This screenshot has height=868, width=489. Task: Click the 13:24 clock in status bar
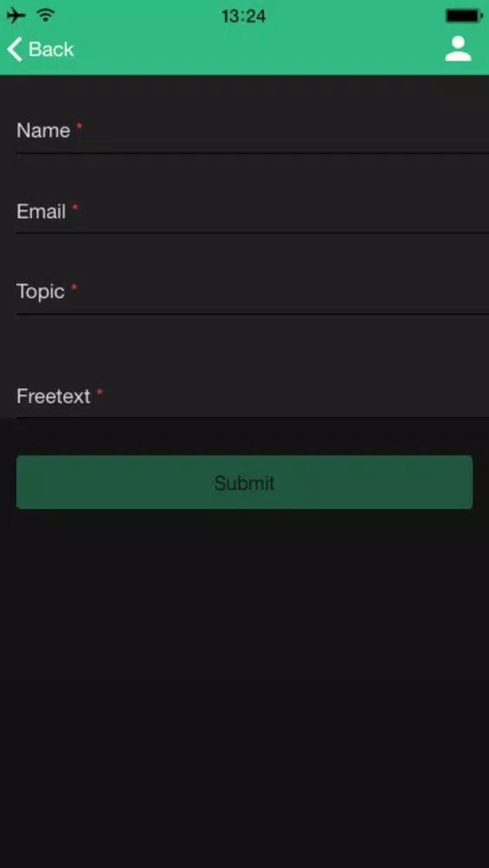click(244, 16)
